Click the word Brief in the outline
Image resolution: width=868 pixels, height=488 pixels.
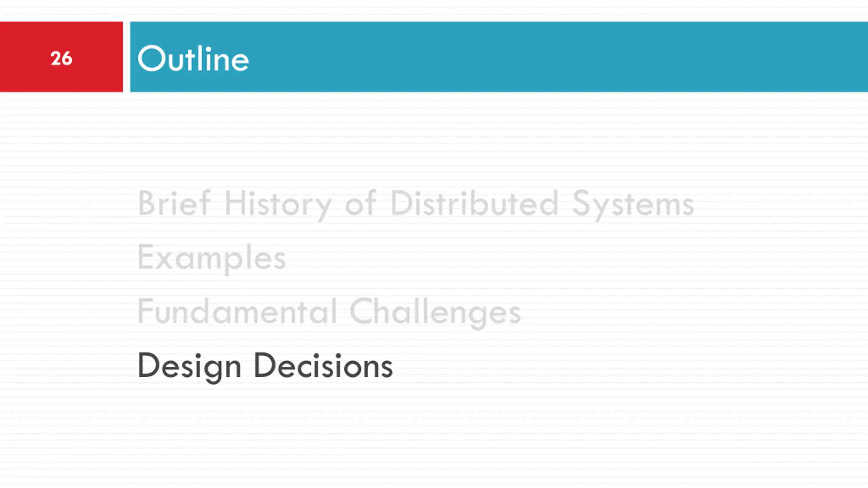[x=174, y=203]
